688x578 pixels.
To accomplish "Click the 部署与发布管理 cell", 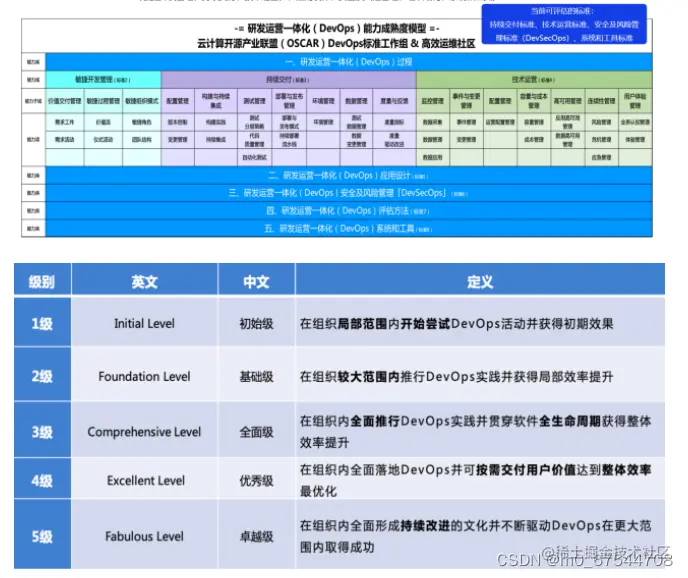I will pos(289,101).
